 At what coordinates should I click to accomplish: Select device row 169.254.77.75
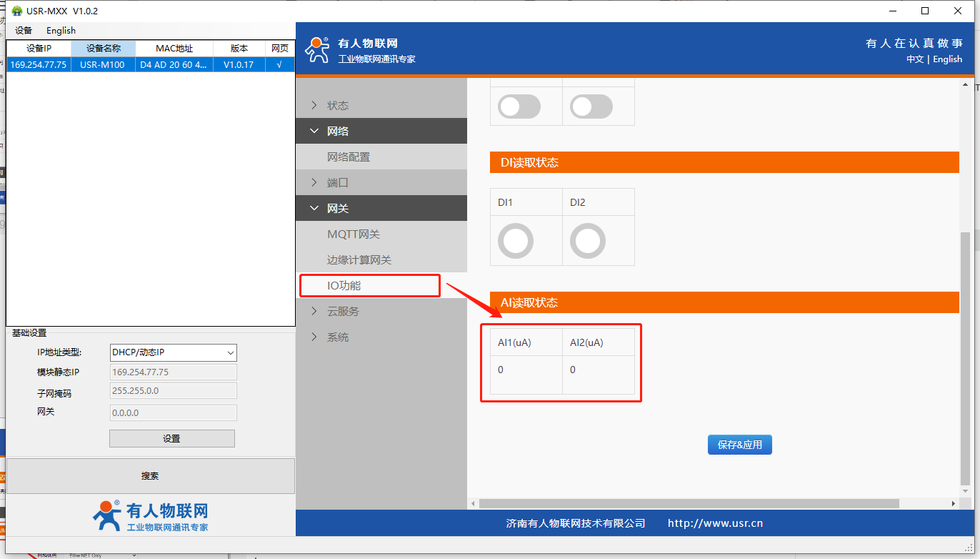coord(150,64)
